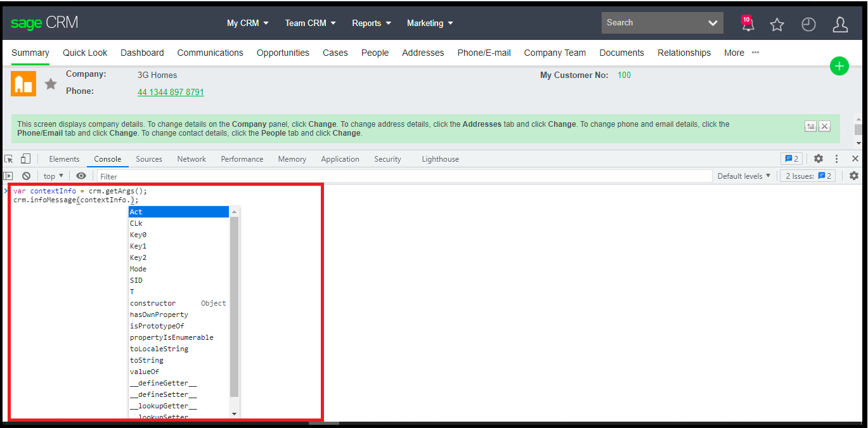Toggle the DevTools device toolbar
Screen dimensions: 868x428
pyautogui.click(x=25, y=159)
